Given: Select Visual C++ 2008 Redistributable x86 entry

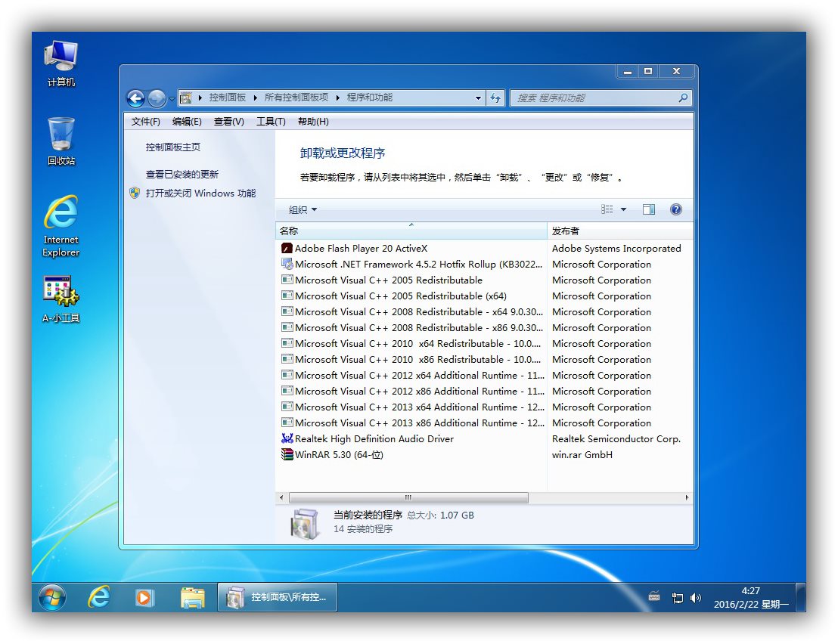Looking at the screenshot, I should point(411,327).
